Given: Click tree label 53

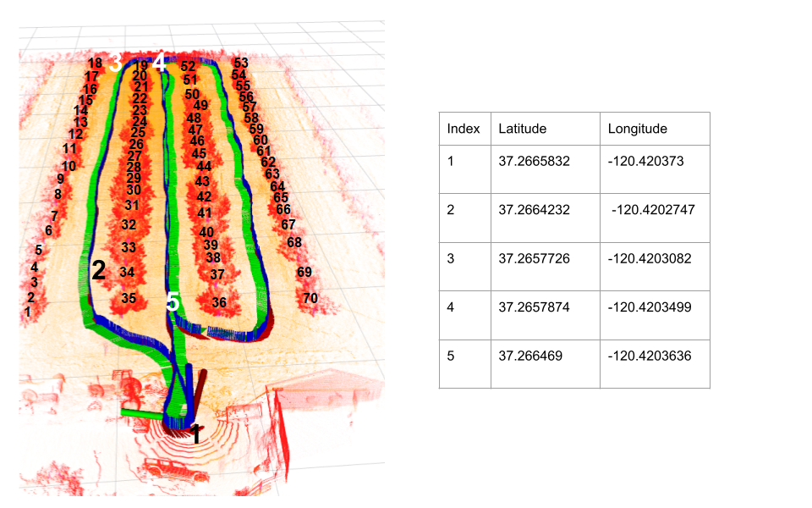Looking at the screenshot, I should [241, 63].
